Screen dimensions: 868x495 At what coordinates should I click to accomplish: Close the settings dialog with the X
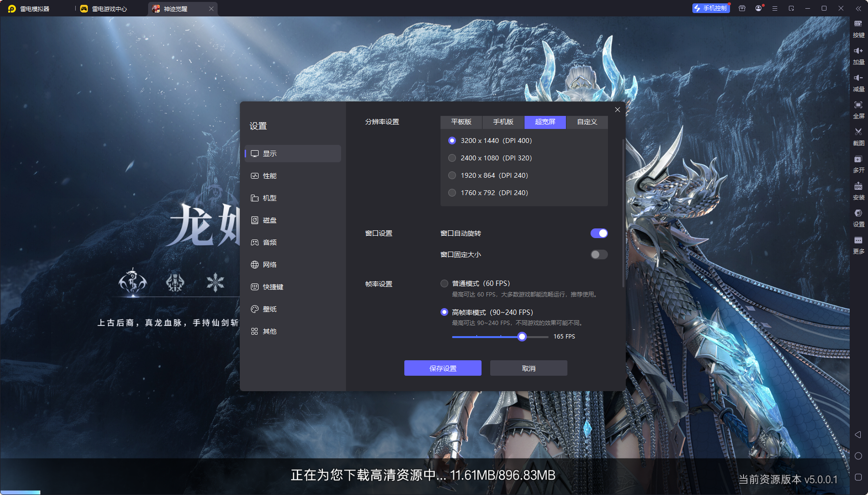(x=617, y=110)
